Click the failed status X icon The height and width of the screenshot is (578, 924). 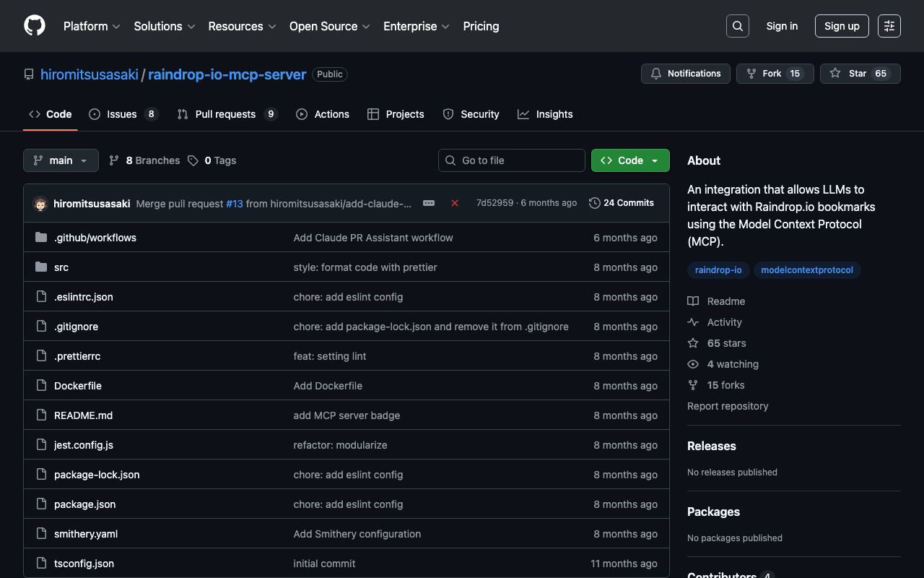point(455,203)
